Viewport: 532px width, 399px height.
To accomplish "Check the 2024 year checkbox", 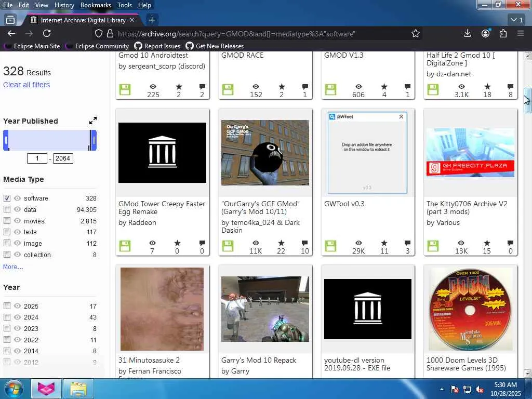I will coord(7,317).
